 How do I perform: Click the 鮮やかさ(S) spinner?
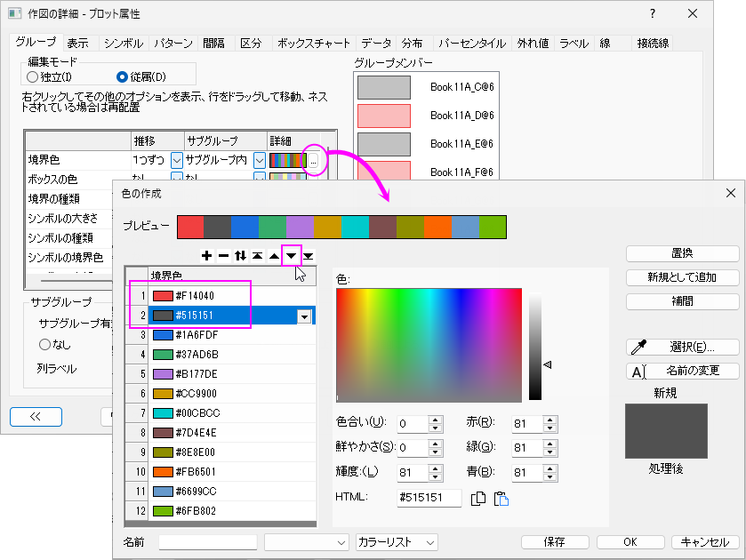tap(435, 448)
